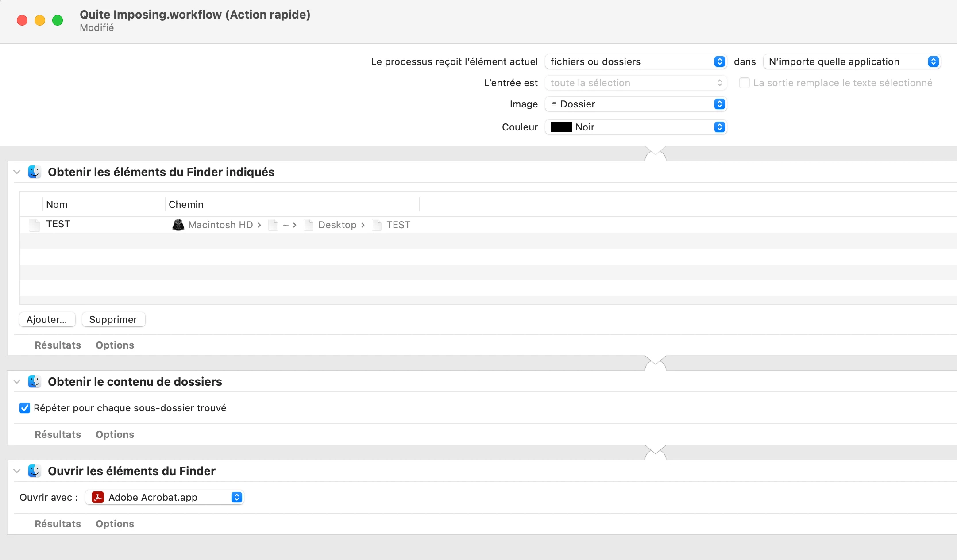Open Résultats tab under Finder items action
The height and width of the screenshot is (560, 957).
coord(58,345)
